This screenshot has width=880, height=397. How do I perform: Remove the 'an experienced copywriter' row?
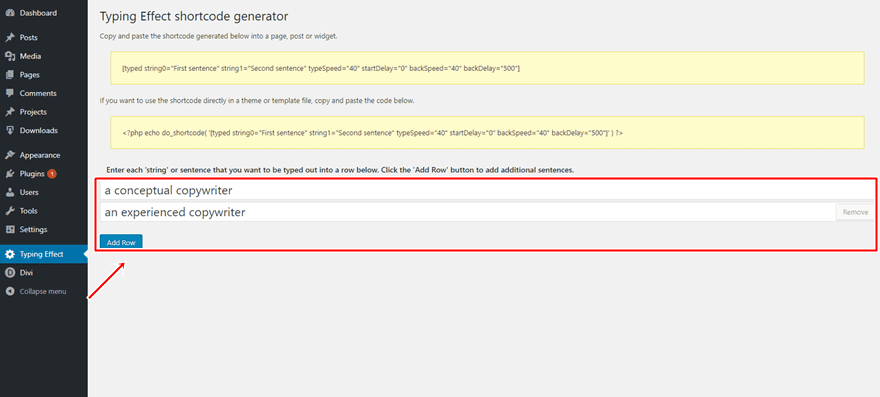click(x=855, y=212)
